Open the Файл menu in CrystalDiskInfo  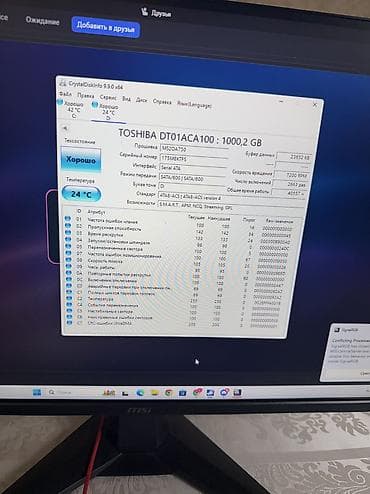(65, 94)
